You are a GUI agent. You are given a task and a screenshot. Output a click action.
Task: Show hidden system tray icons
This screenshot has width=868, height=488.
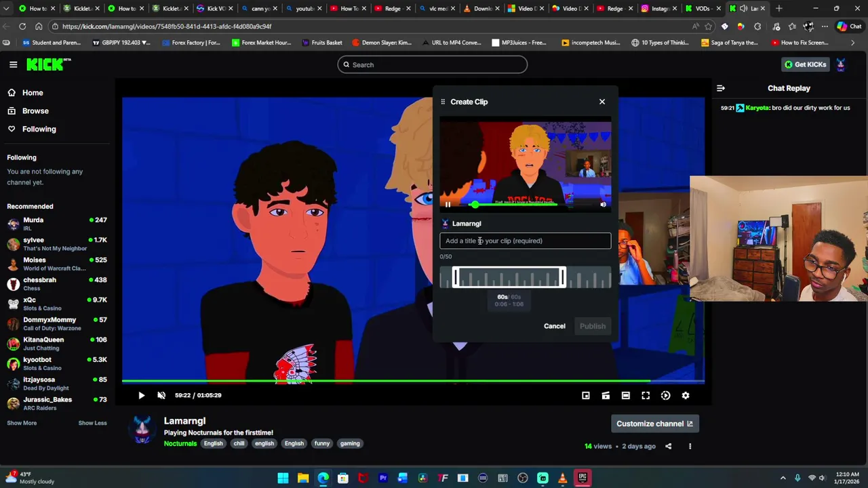pyautogui.click(x=783, y=478)
